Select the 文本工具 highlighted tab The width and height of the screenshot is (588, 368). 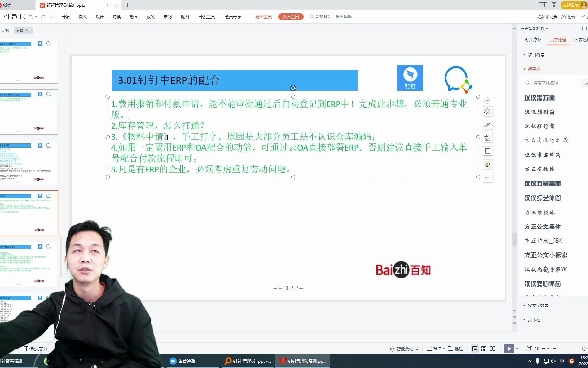coord(291,17)
